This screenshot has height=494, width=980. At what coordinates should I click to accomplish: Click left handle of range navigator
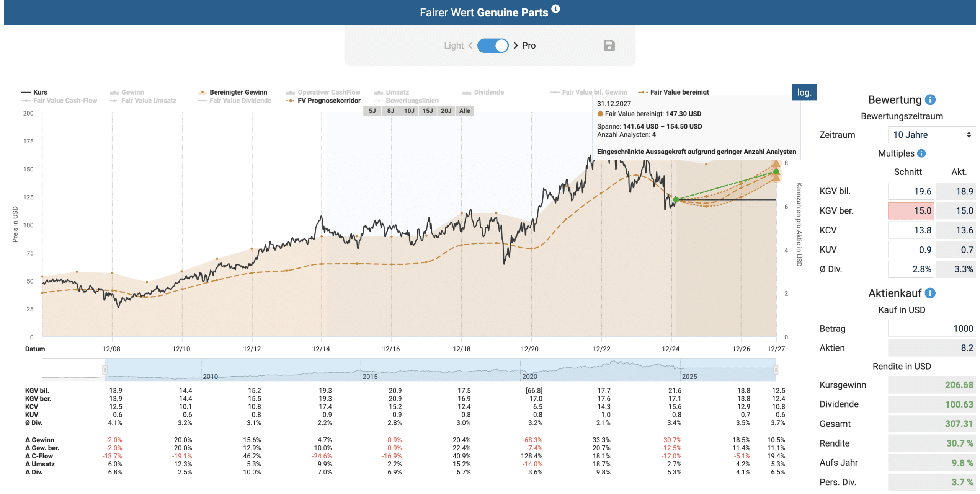105,370
